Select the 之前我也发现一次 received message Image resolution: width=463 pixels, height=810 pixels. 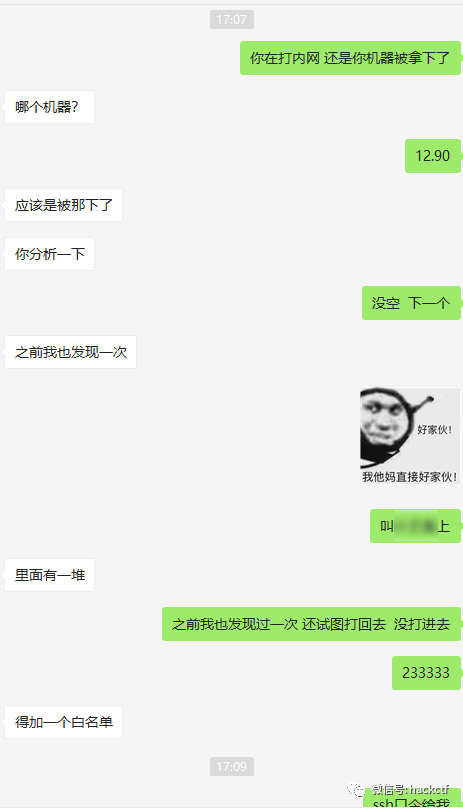(x=70, y=352)
